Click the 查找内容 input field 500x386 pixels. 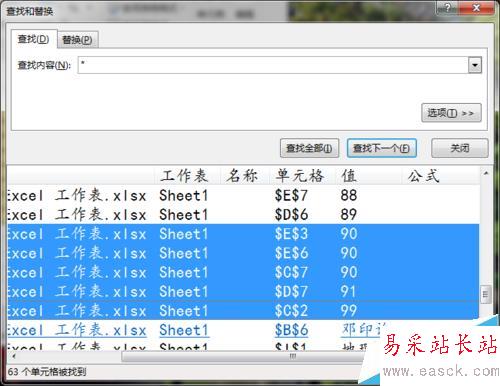pos(273,65)
